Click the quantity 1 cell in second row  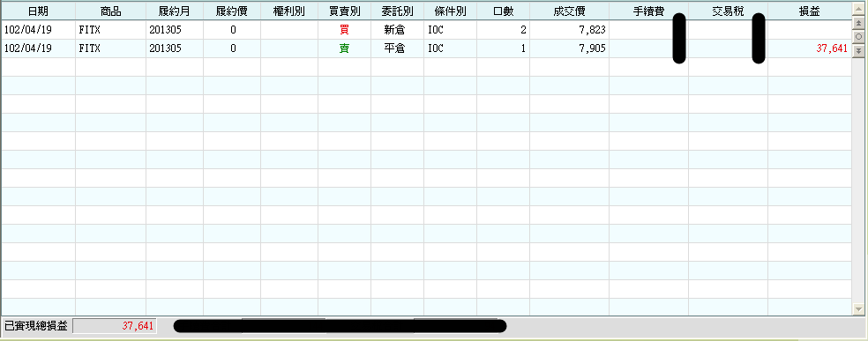(x=503, y=48)
